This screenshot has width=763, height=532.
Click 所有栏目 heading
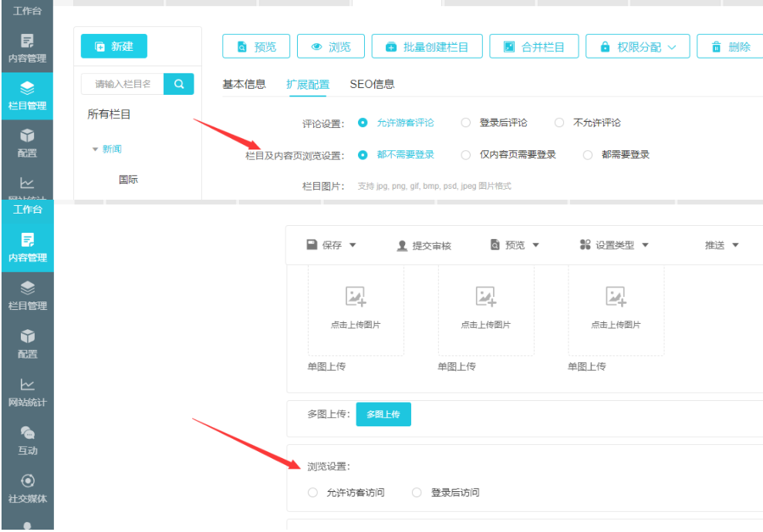109,114
